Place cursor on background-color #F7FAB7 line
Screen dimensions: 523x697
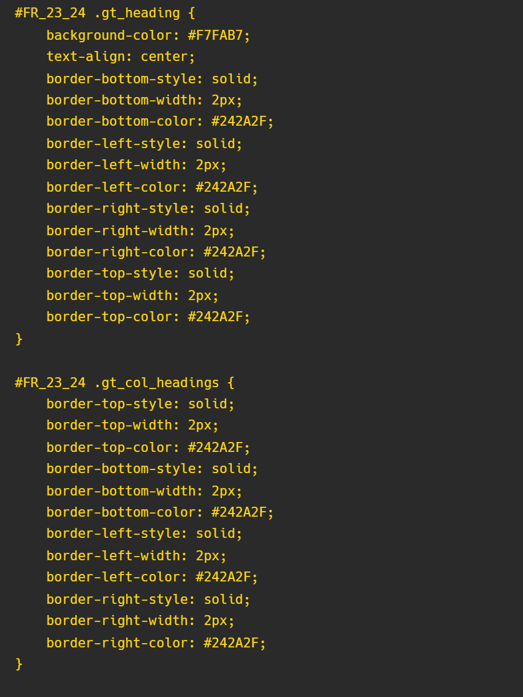pyautogui.click(x=148, y=35)
